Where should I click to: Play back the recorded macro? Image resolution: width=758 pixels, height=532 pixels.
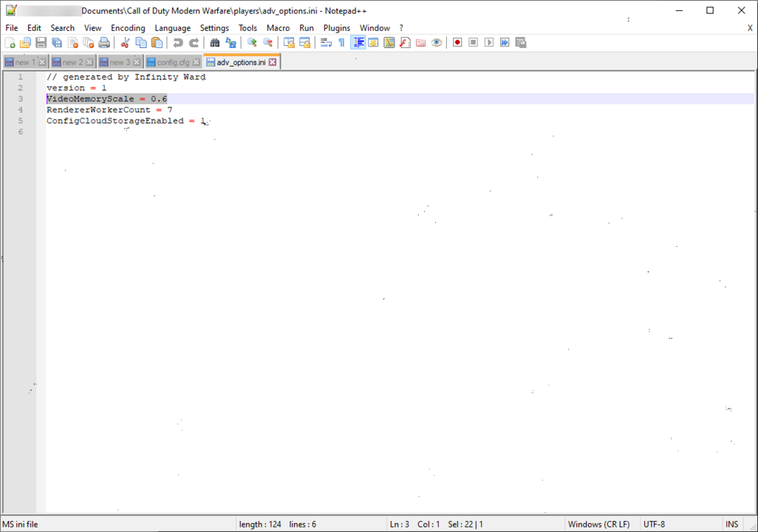[x=488, y=42]
